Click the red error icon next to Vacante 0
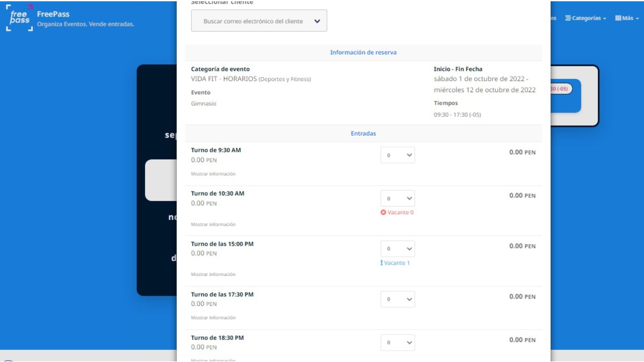 [383, 212]
